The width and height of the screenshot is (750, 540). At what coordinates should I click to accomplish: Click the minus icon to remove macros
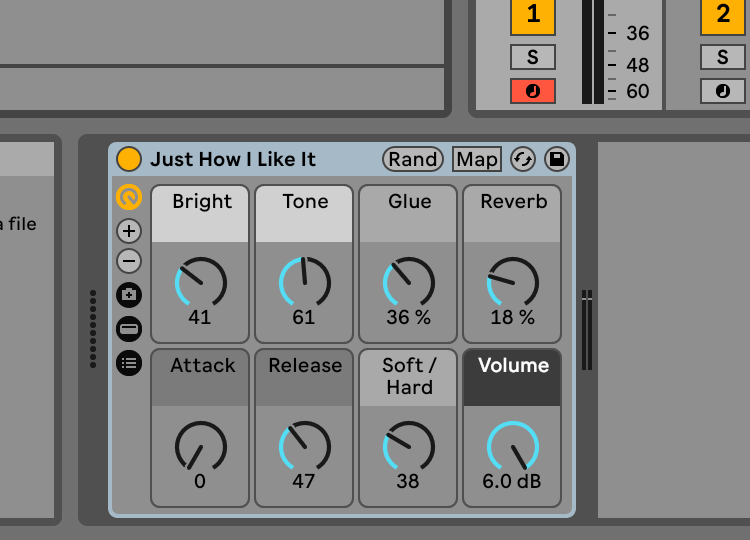[x=129, y=262]
